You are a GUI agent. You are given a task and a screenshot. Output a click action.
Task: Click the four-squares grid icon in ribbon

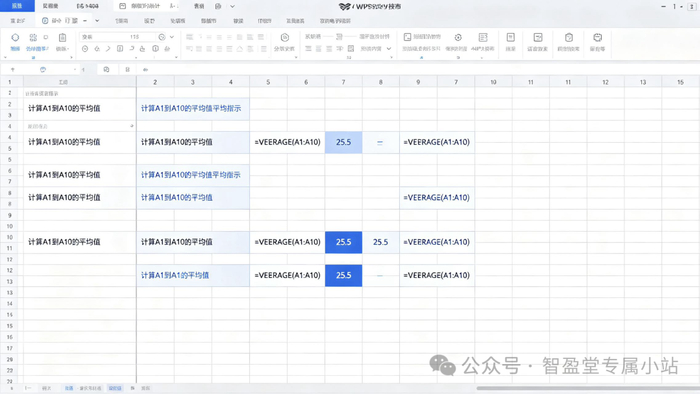(x=33, y=37)
